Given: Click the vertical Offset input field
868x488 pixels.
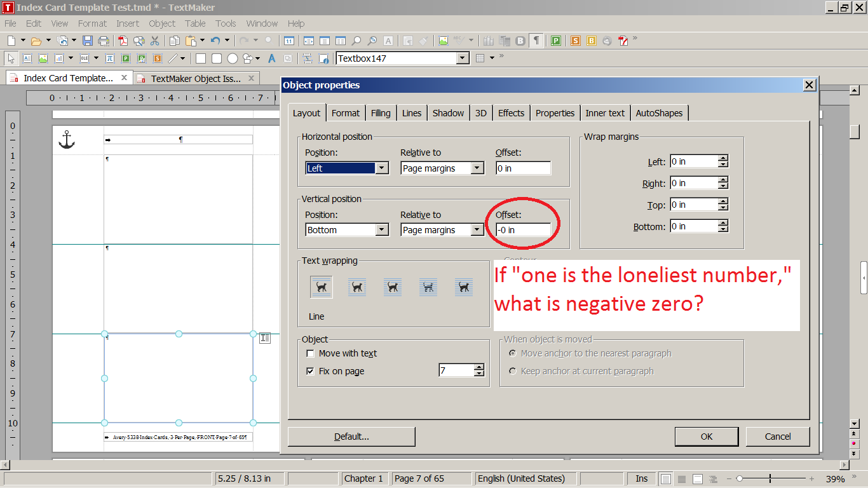Looking at the screenshot, I should [523, 230].
